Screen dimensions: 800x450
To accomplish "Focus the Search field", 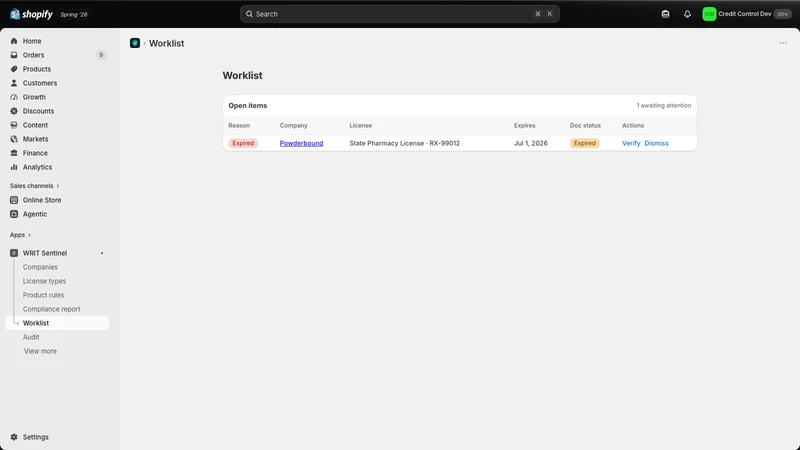I will pyautogui.click(x=400, y=14).
